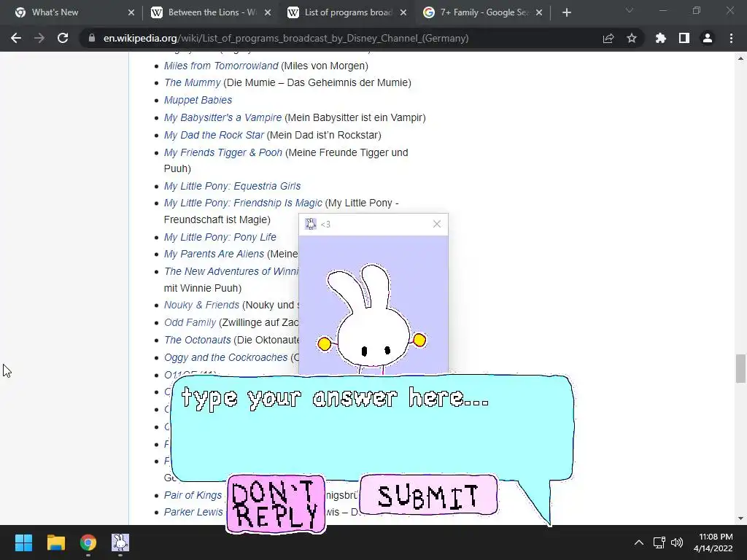
Task: Click the white bunny character
Action: point(371,319)
